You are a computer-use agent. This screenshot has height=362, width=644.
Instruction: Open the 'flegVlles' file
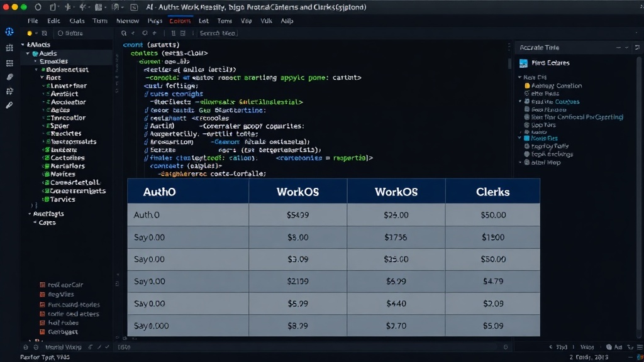pos(61,295)
